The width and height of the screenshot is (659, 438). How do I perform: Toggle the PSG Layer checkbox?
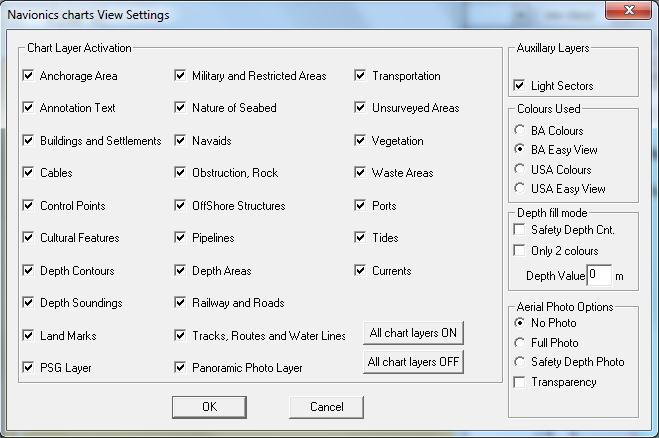tap(28, 367)
